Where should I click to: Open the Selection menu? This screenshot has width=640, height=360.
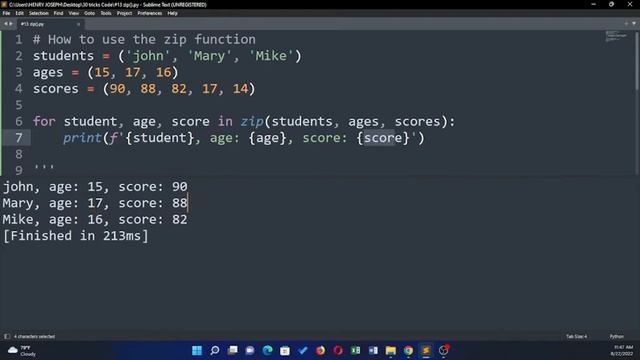coord(38,13)
